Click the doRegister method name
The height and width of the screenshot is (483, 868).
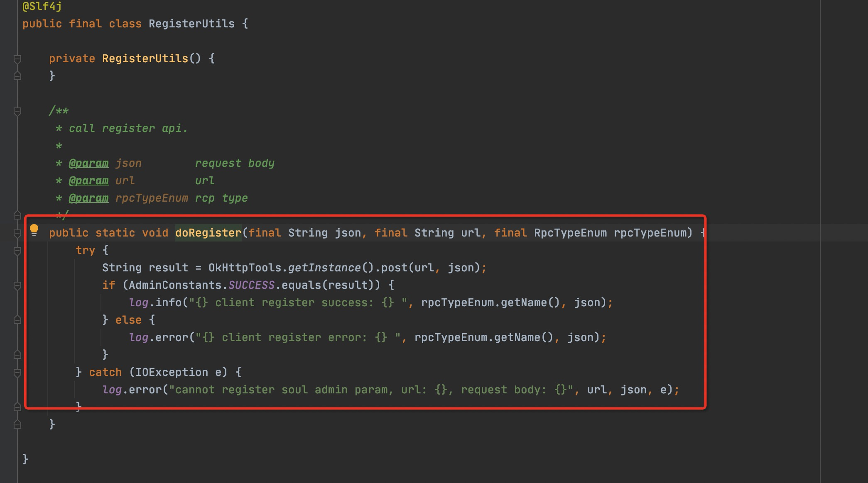pyautogui.click(x=208, y=233)
